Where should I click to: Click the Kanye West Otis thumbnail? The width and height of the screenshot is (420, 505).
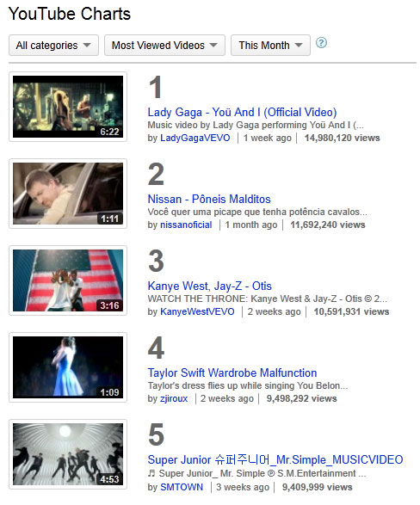coord(68,280)
